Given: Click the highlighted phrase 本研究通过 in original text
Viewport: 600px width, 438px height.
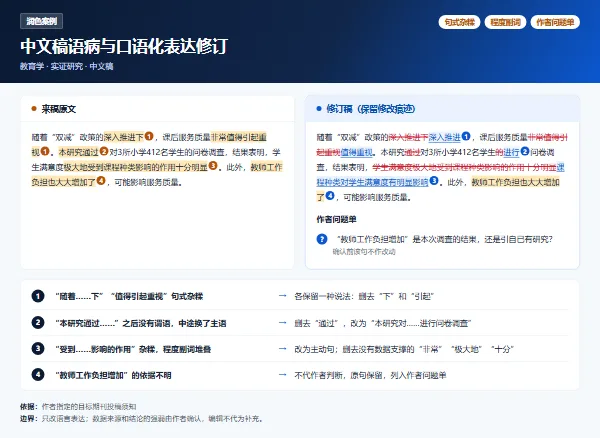Looking at the screenshot, I should pos(78,152).
